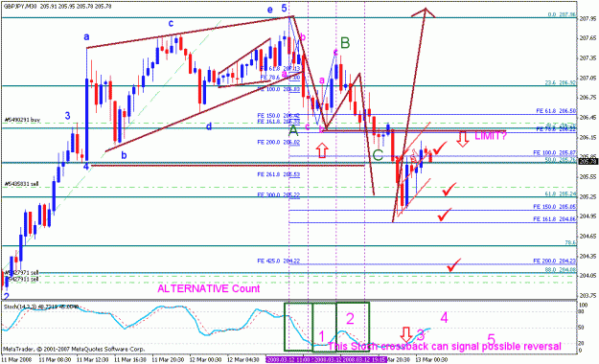
Task: Select the '23.6 206.92' Fibonacci level label
Action: pos(561,82)
